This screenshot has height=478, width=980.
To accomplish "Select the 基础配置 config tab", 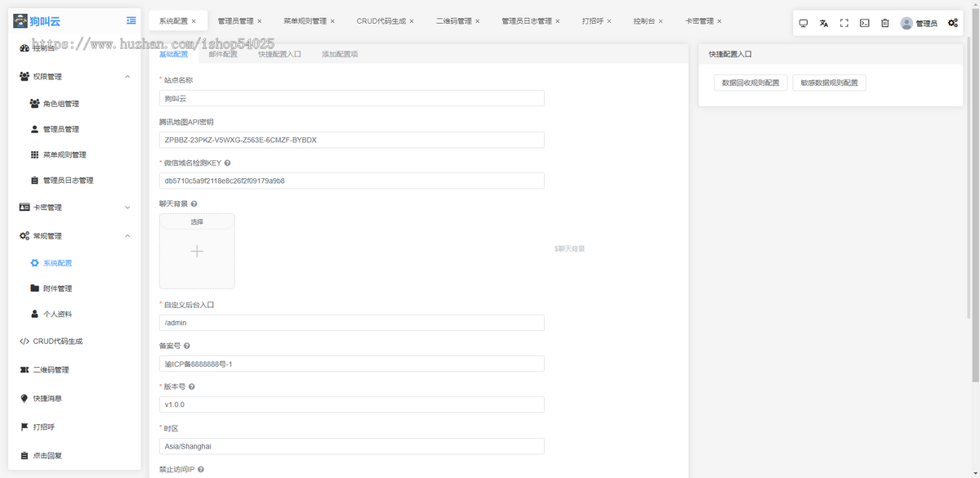I will (173, 54).
